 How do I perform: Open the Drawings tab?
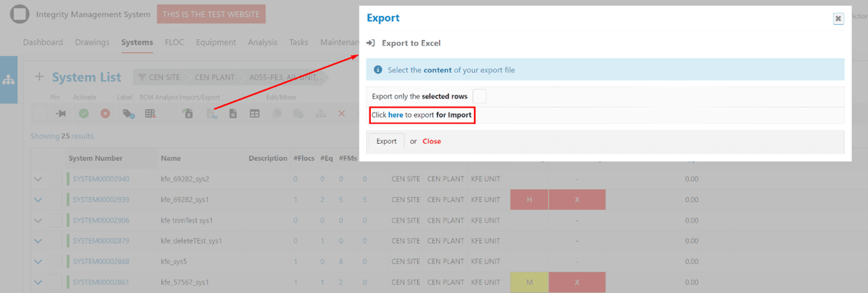(x=92, y=42)
